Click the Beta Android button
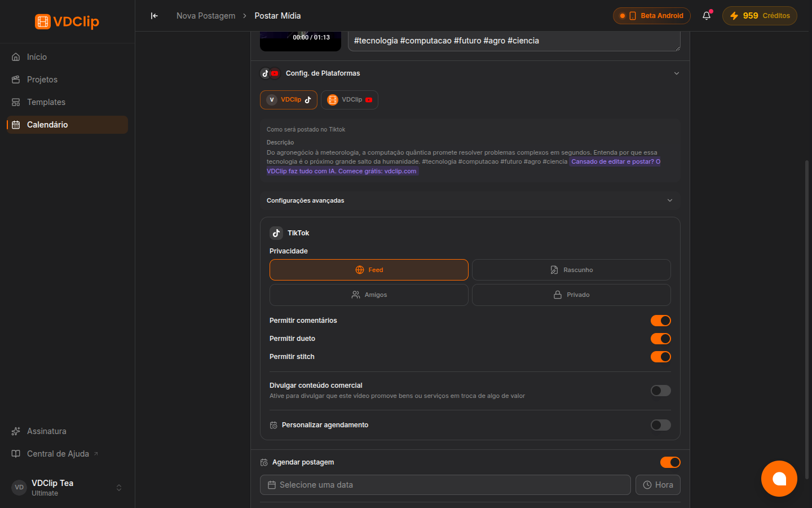 point(652,16)
